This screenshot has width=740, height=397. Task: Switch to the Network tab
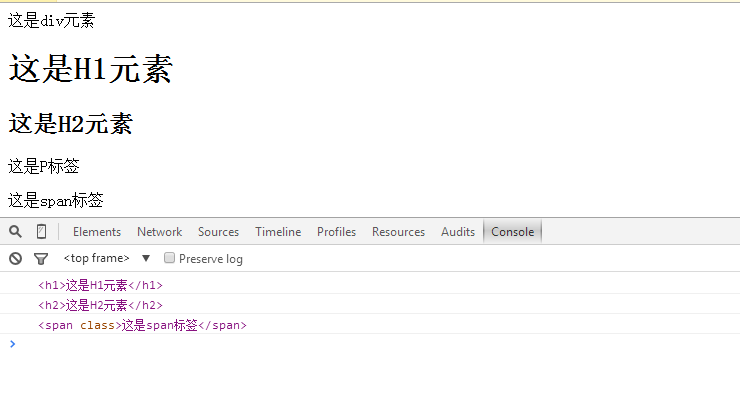click(x=160, y=232)
